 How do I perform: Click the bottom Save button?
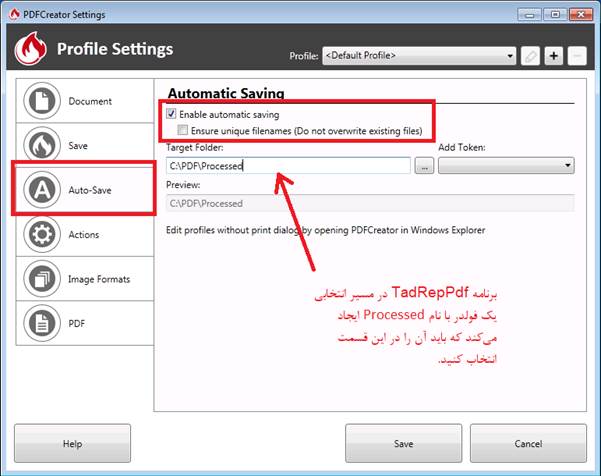coord(404,443)
